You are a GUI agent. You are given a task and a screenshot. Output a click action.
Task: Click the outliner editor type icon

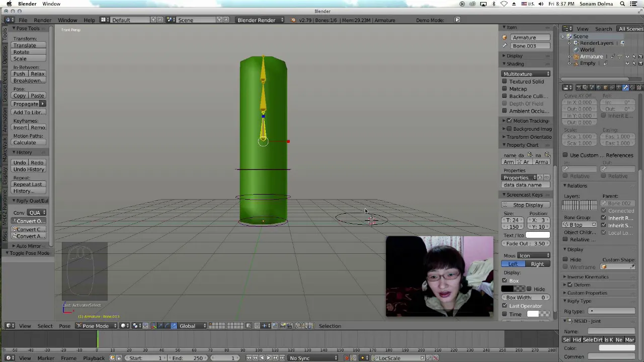pyautogui.click(x=568, y=29)
